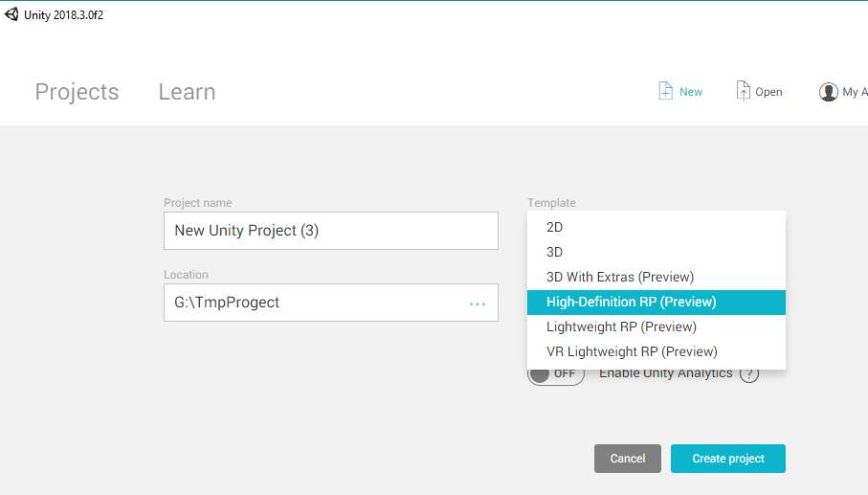868x495 pixels.
Task: Select the 2D template option
Action: coord(656,227)
